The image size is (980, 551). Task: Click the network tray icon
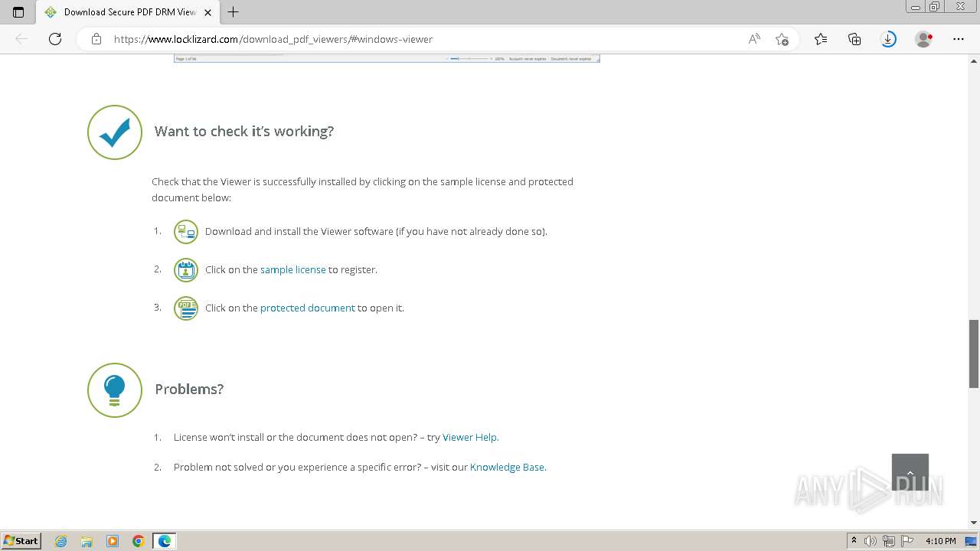(889, 541)
